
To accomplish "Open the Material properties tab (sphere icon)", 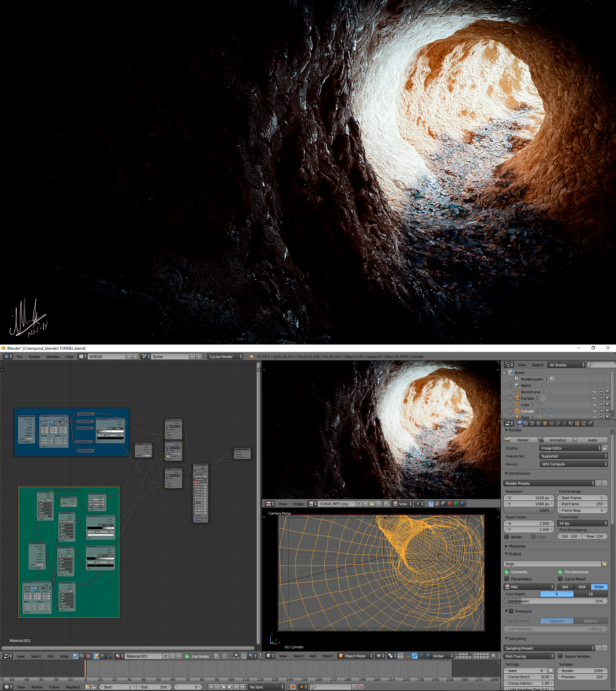I will click(x=571, y=423).
